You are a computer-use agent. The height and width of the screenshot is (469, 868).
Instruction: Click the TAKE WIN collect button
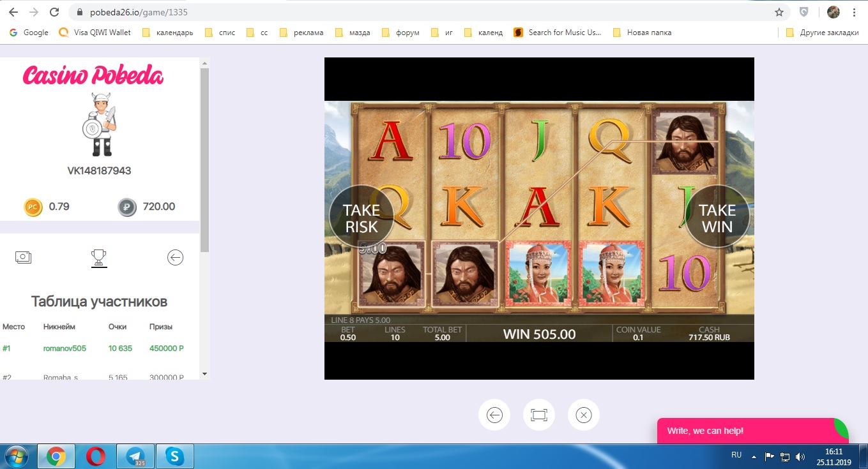(717, 217)
